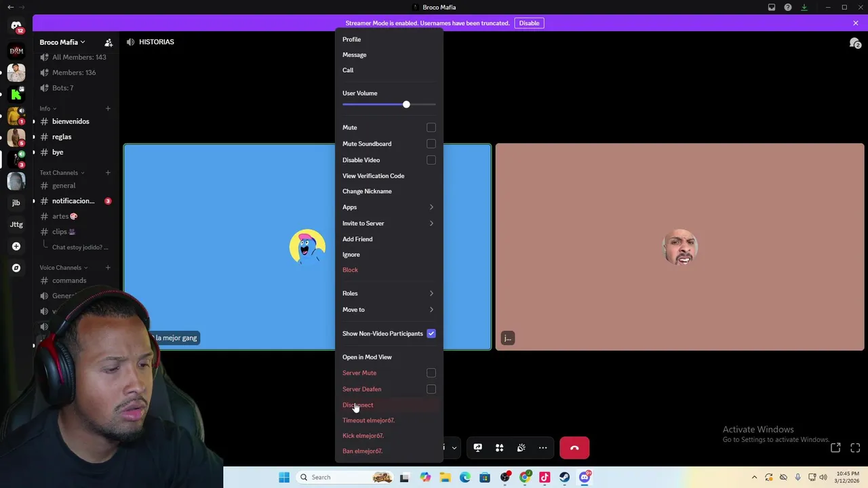Open Discover servers compass icon
Screen dimensions: 868x488
tap(16, 268)
